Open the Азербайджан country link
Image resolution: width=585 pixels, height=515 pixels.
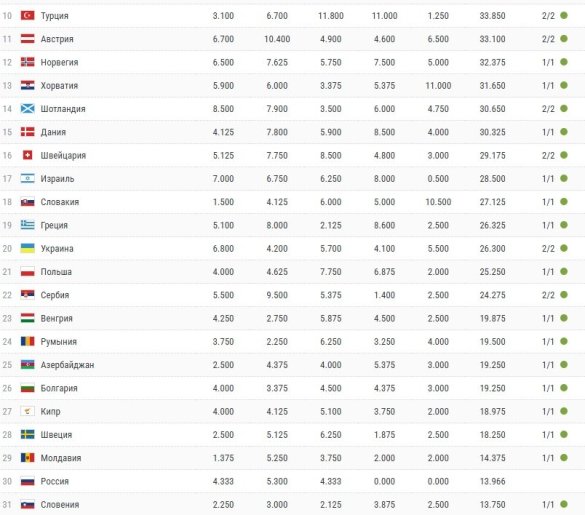67,365
